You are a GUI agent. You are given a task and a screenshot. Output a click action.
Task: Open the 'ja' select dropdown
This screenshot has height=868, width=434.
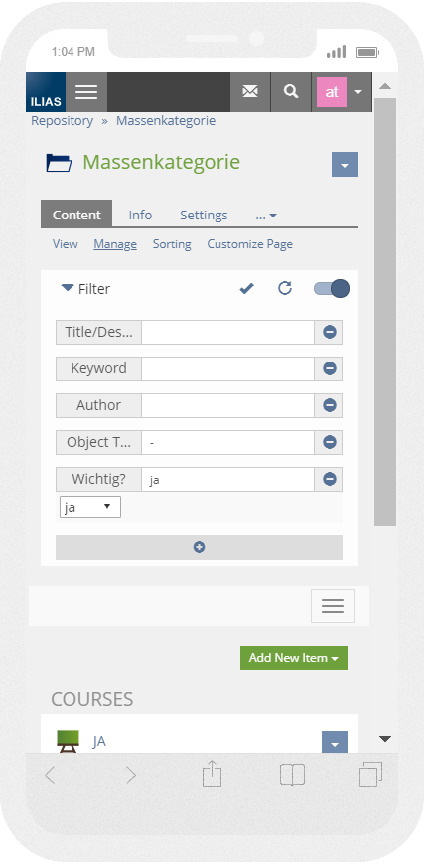(90, 507)
